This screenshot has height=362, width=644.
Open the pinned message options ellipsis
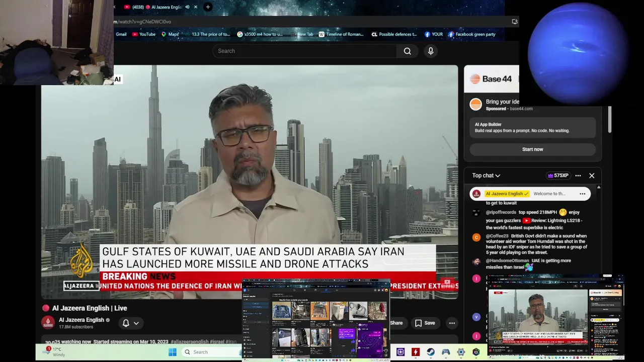tap(582, 194)
